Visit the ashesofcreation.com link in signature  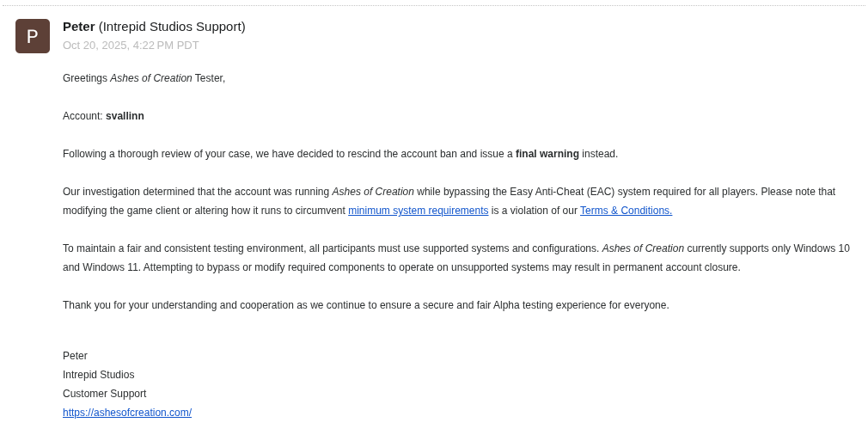127,412
